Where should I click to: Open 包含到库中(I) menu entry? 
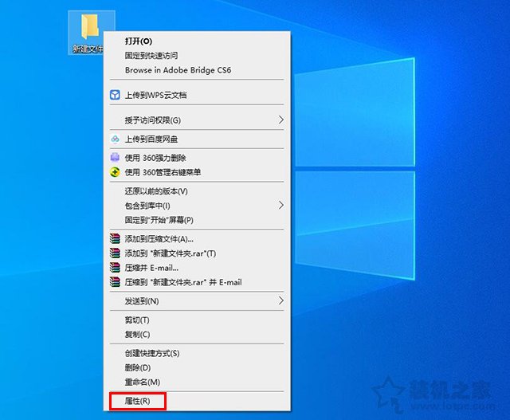[197, 206]
